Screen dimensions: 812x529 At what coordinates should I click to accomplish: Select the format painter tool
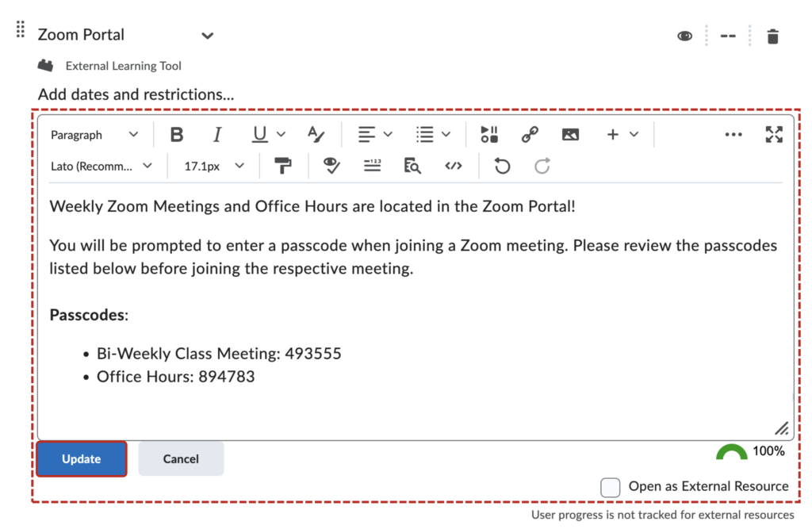tap(283, 166)
